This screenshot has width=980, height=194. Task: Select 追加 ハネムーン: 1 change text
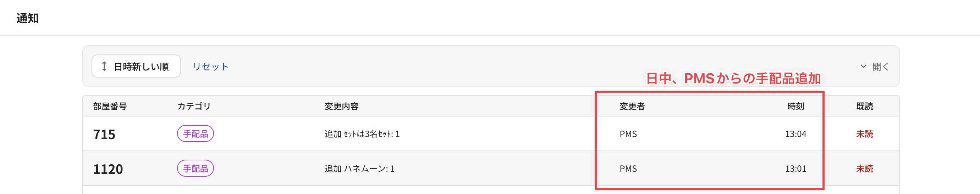click(x=359, y=169)
